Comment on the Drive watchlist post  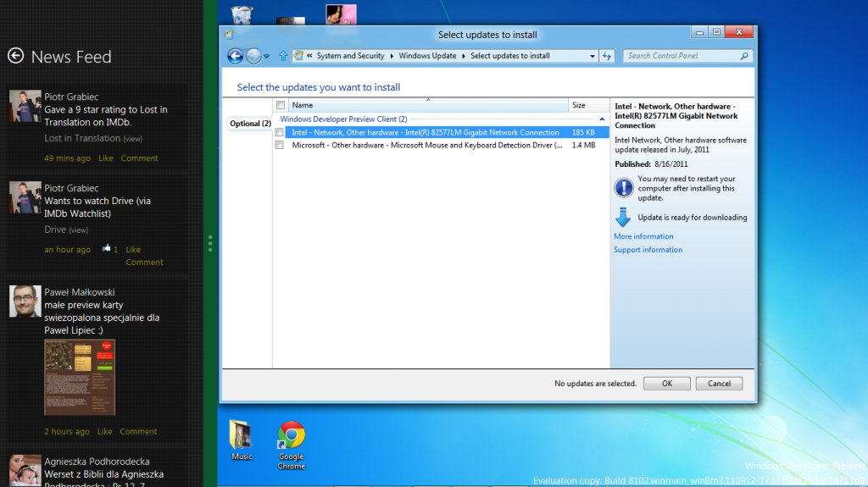[144, 263]
